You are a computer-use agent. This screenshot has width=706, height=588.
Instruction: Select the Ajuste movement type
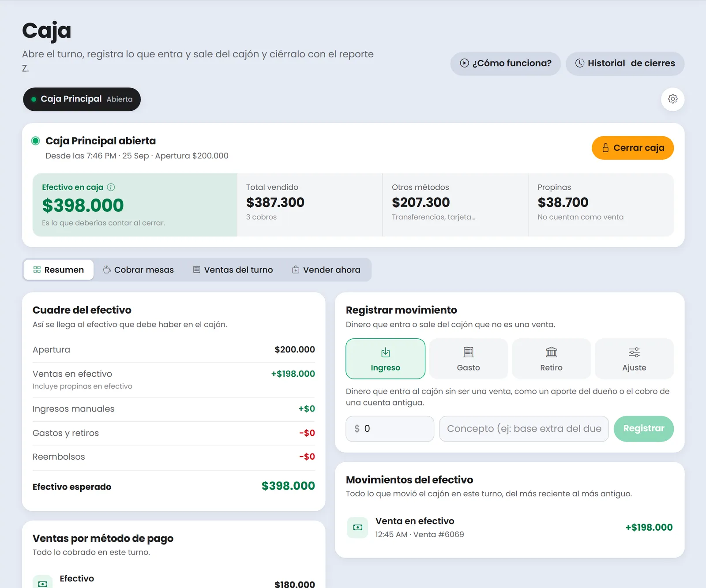point(634,359)
